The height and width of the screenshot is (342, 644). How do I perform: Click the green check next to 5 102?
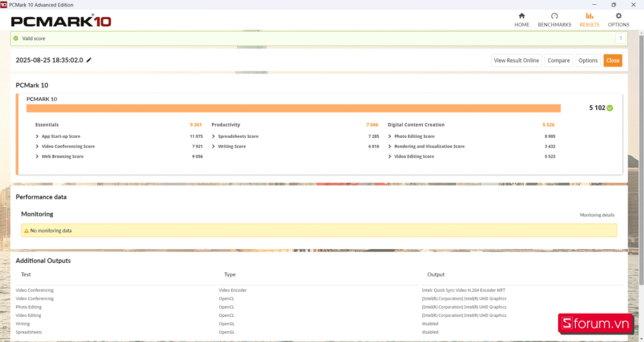[610, 108]
